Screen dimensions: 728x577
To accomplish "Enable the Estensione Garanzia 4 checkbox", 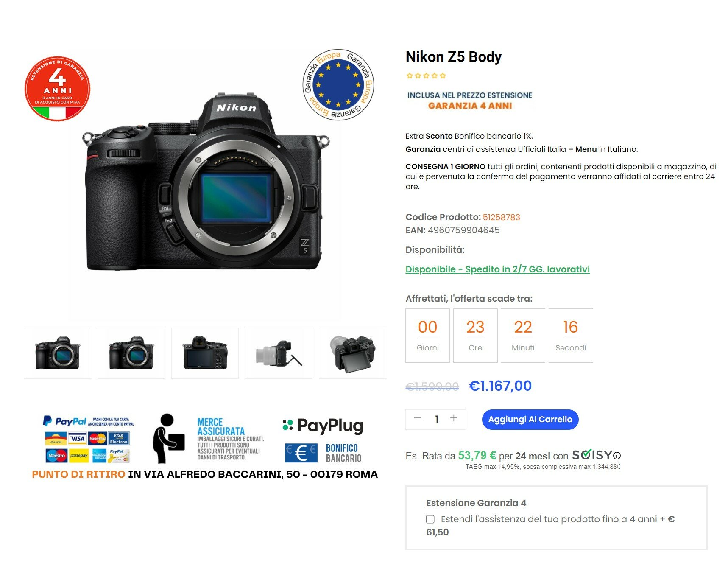I will (430, 519).
